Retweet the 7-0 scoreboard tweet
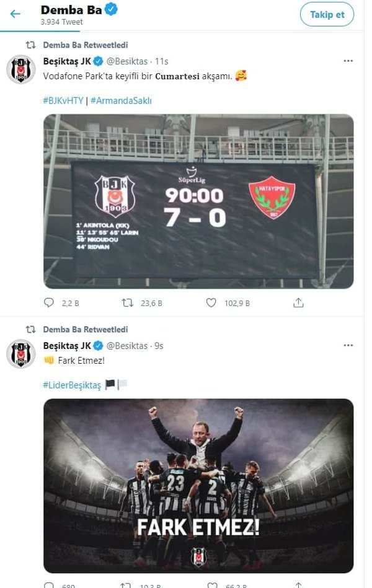Screen dimensions: 372x588 tap(128, 303)
